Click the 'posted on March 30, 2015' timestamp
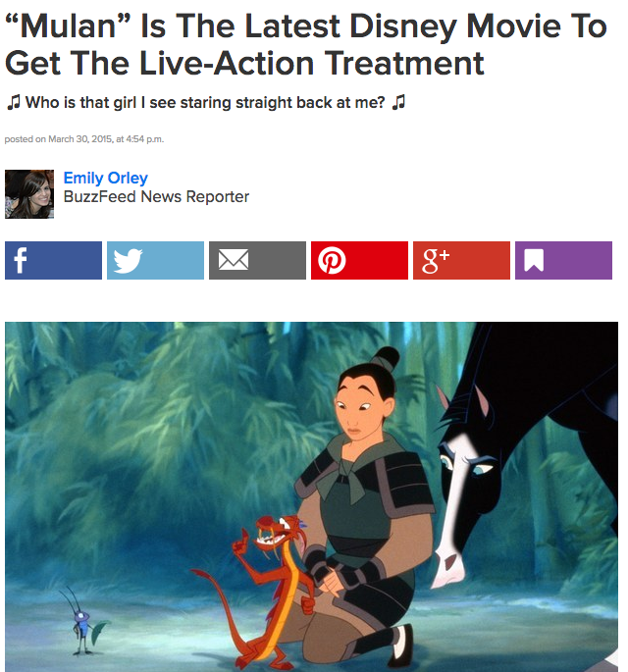 coord(84,139)
